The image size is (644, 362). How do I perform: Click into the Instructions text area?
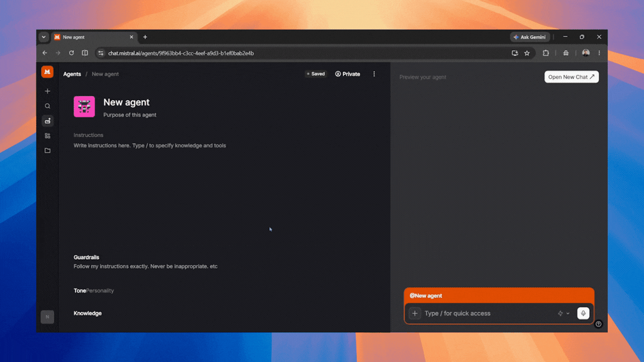click(149, 145)
